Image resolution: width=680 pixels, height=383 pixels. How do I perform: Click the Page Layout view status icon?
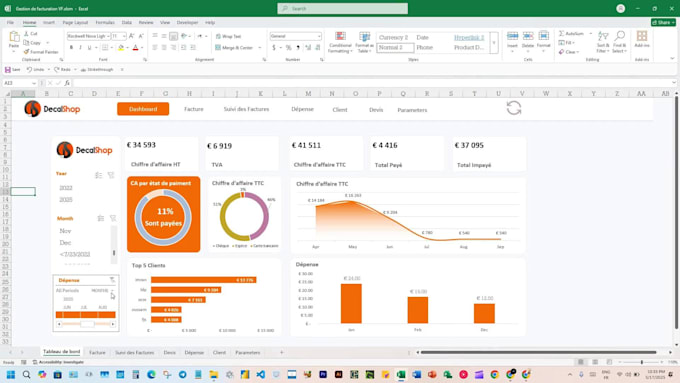pos(595,362)
